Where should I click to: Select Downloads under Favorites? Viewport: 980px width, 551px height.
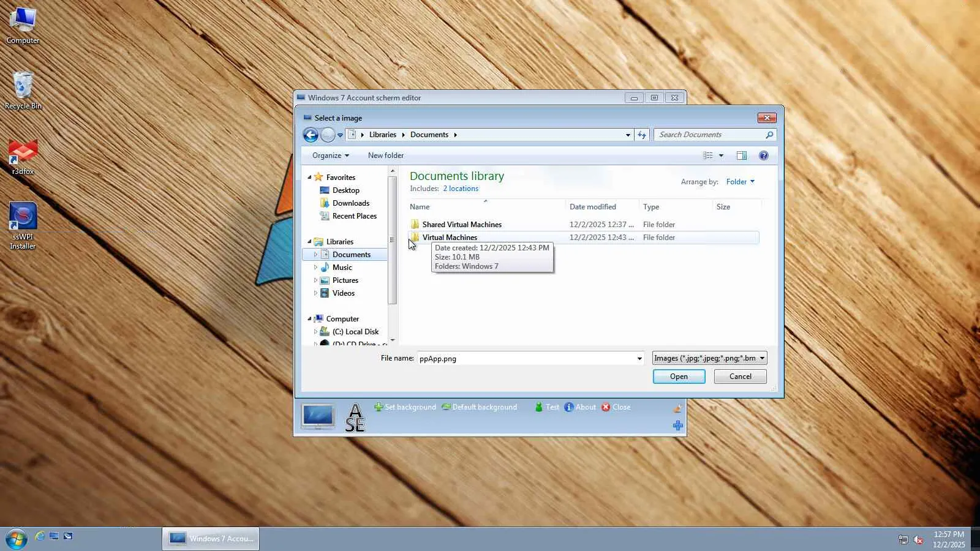point(351,203)
